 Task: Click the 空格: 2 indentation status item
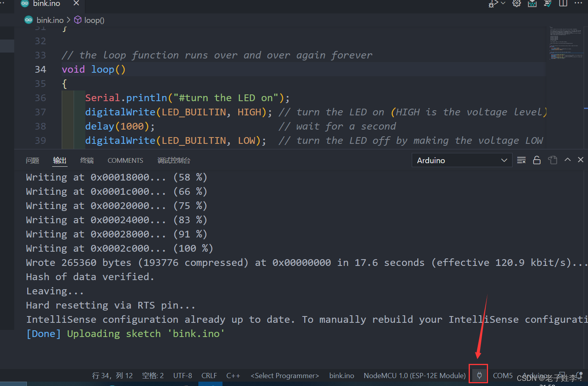tap(153, 376)
